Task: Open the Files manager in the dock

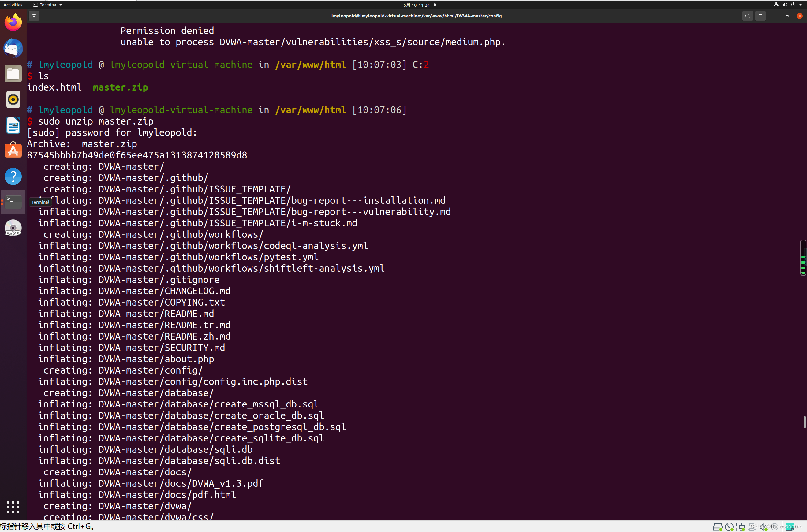Action: tap(13, 74)
